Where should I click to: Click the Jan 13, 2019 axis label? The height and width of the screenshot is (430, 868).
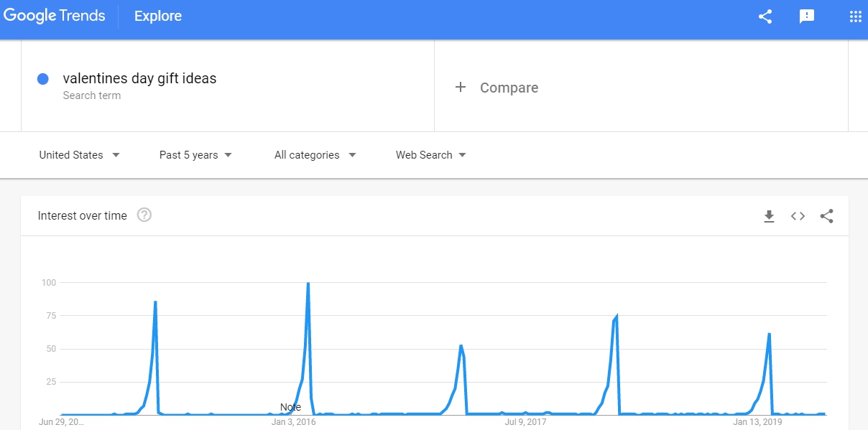pyautogui.click(x=757, y=422)
